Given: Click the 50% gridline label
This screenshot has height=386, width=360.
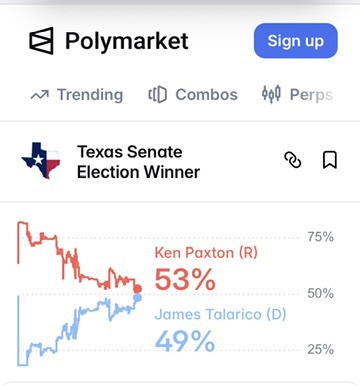Looking at the screenshot, I should pyautogui.click(x=320, y=293).
